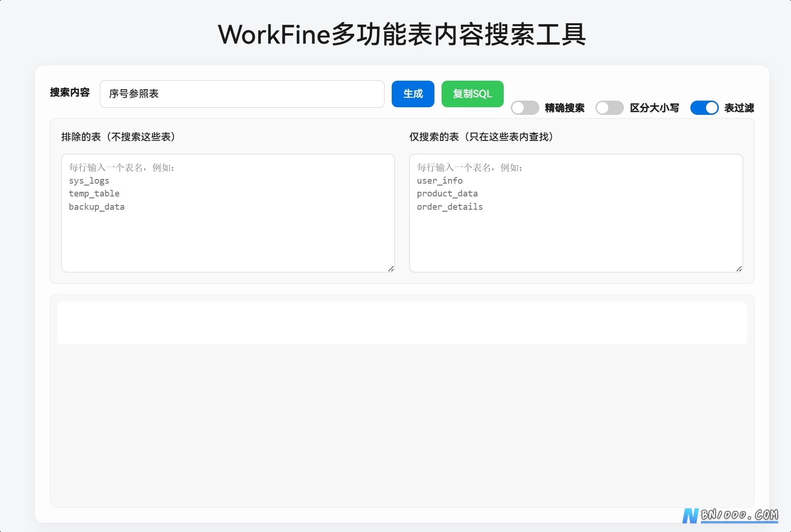The height and width of the screenshot is (532, 791).
Task: Click the 搜索内容 label
Action: click(70, 93)
